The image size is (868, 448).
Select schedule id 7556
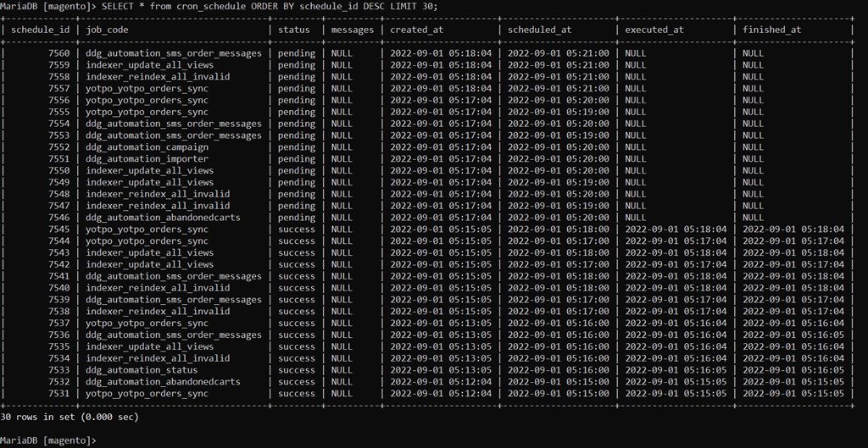coord(59,100)
